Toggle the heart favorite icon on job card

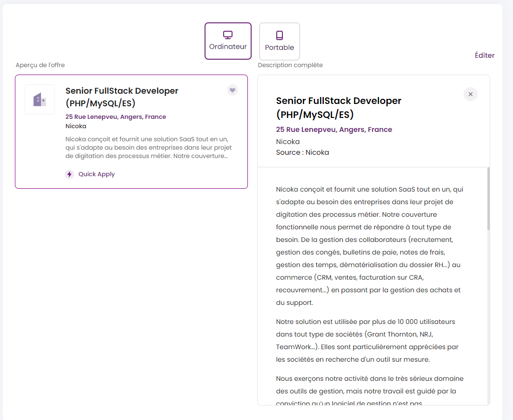(233, 90)
